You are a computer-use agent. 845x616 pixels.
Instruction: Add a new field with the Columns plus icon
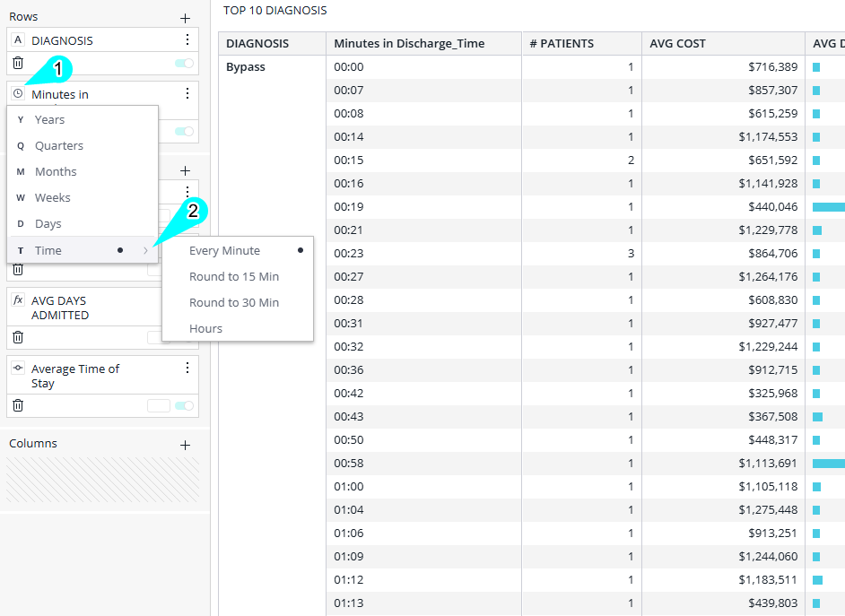coord(185,445)
